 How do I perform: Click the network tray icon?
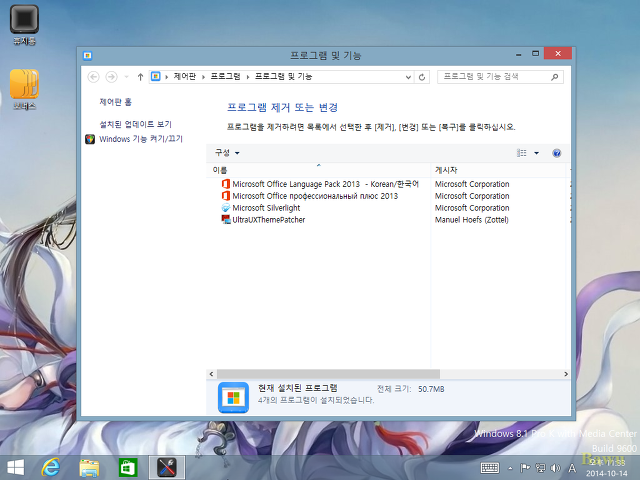(x=540, y=468)
